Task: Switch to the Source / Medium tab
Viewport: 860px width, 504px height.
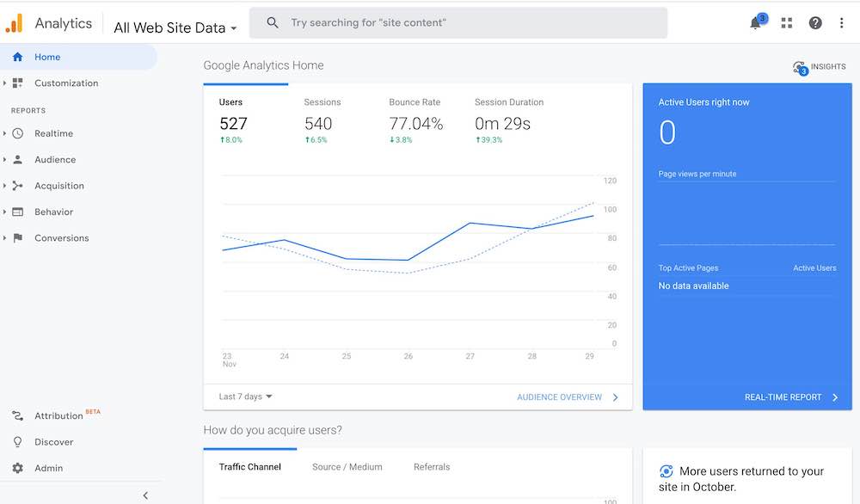Action: [347, 467]
